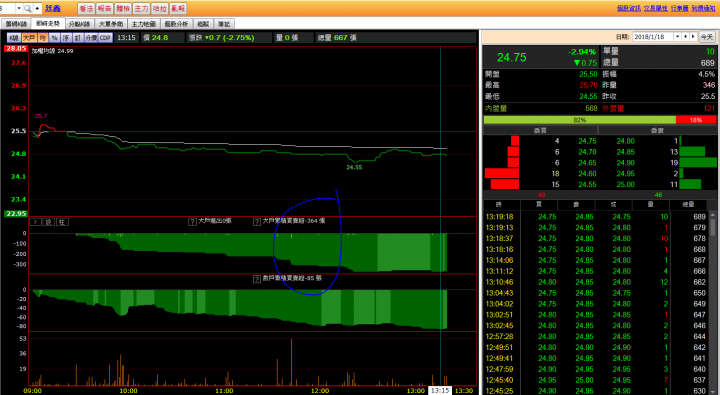The width and height of the screenshot is (720, 395).
Task: Click the 22.95 lower-limit price label
Action: 16,214
